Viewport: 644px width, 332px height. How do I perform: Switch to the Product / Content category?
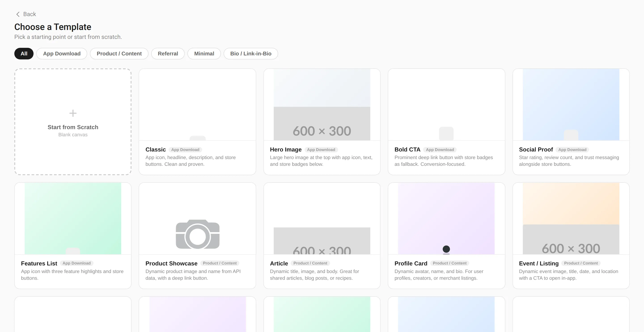119,53
